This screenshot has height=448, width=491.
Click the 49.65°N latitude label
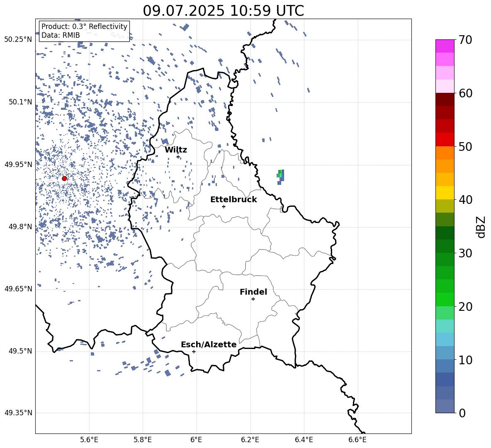pyautogui.click(x=18, y=289)
